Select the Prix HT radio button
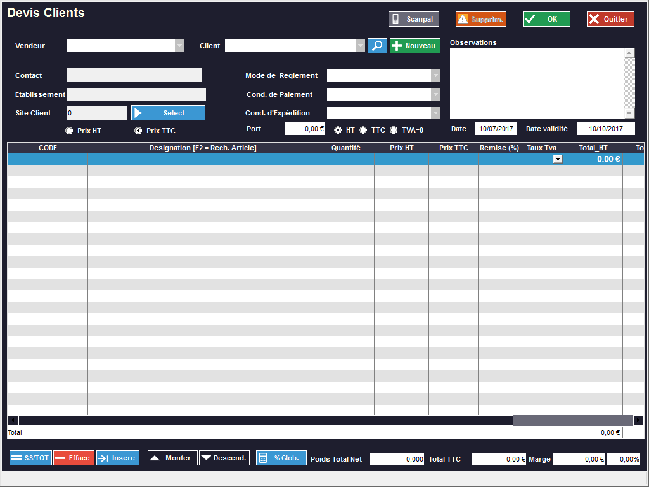This screenshot has width=649, height=487. tap(68, 130)
